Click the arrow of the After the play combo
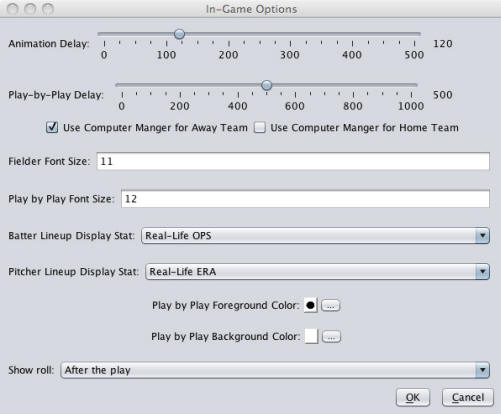 pos(482,370)
